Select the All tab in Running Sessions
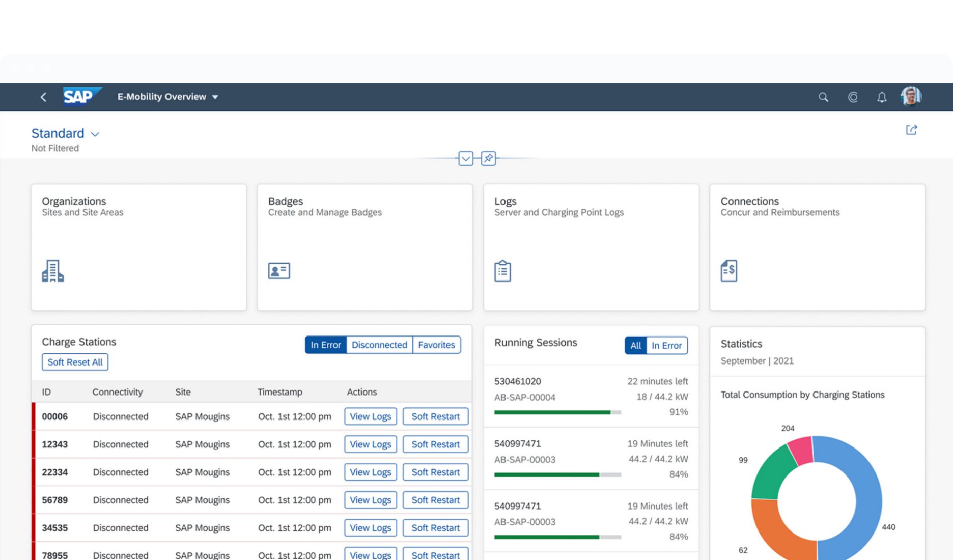The image size is (953, 560). [634, 346]
